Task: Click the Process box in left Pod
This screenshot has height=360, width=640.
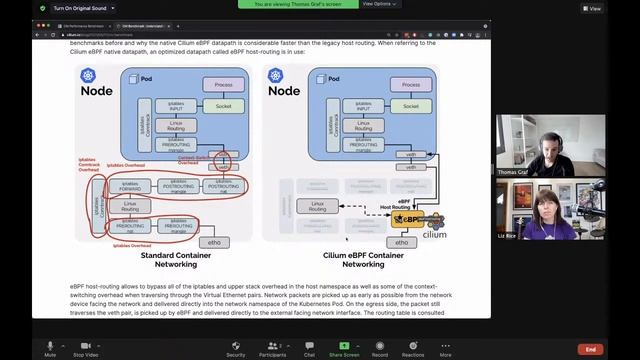Action: click(223, 85)
